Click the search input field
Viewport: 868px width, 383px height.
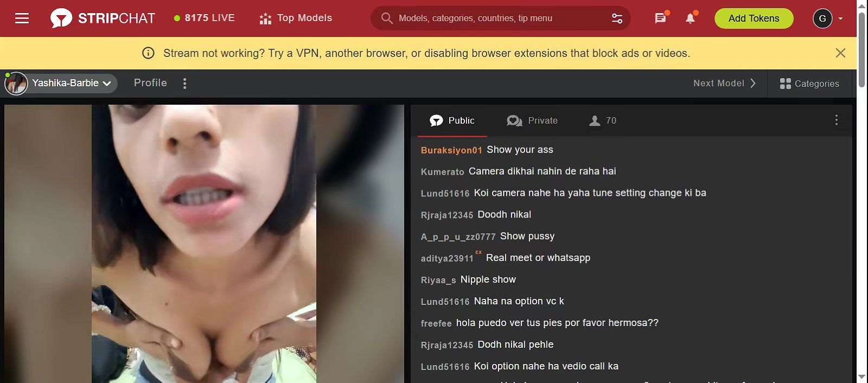coord(499,18)
